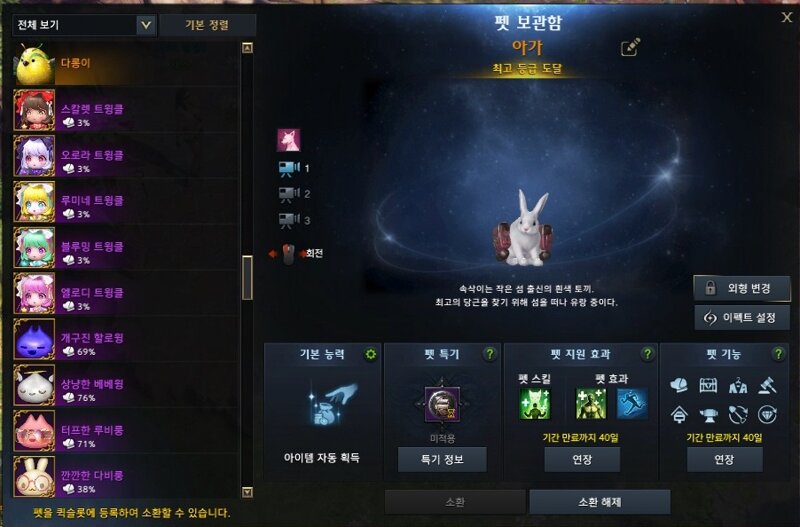Switch to camera view 2

coord(294,194)
